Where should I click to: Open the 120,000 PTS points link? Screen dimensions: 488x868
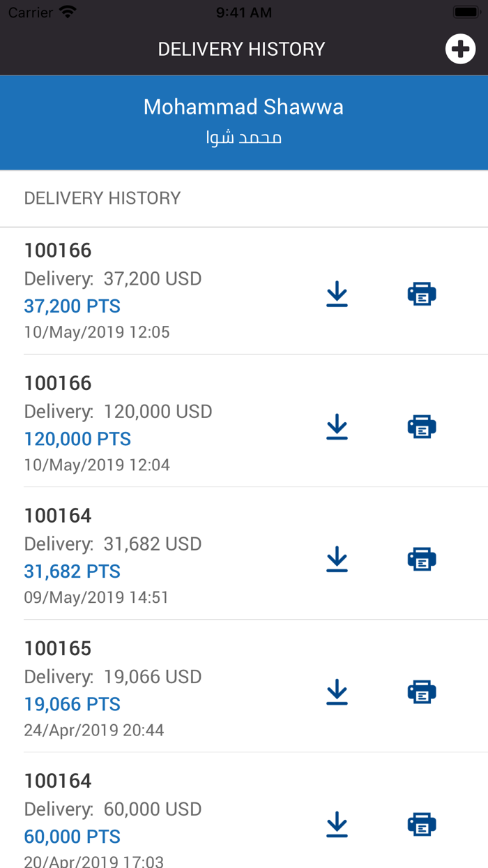click(x=77, y=439)
